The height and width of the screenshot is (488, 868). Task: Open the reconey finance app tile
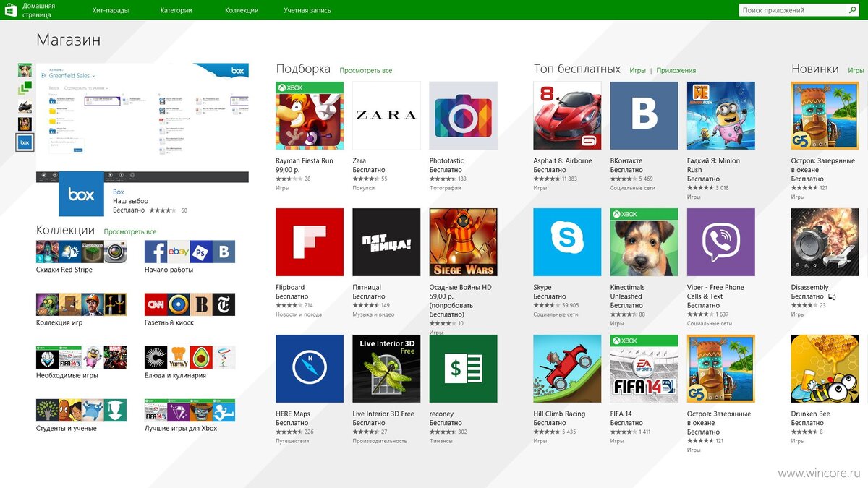(463, 369)
